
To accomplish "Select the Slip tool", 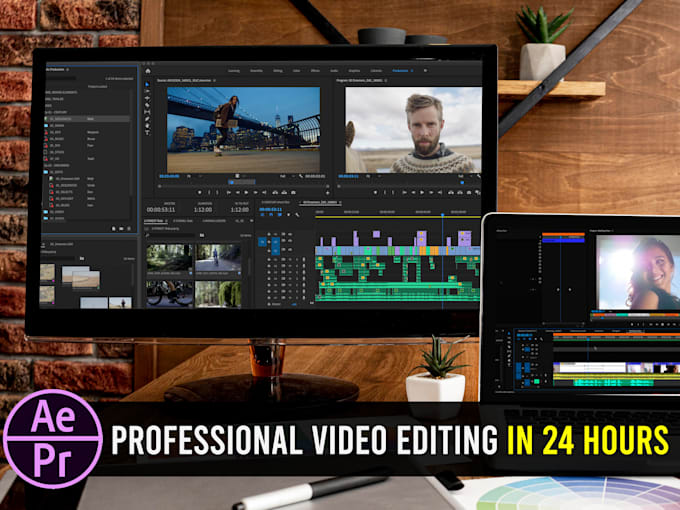I will pos(147,112).
